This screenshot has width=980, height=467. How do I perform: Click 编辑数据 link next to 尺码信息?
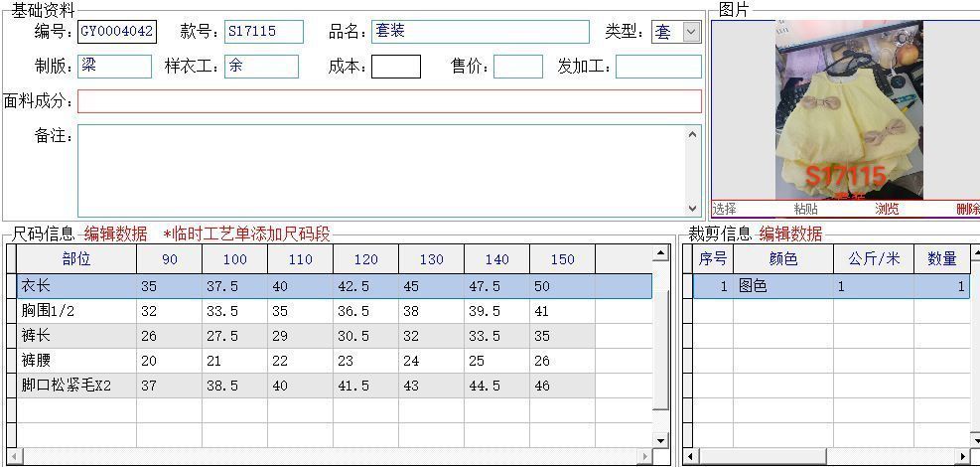115,233
